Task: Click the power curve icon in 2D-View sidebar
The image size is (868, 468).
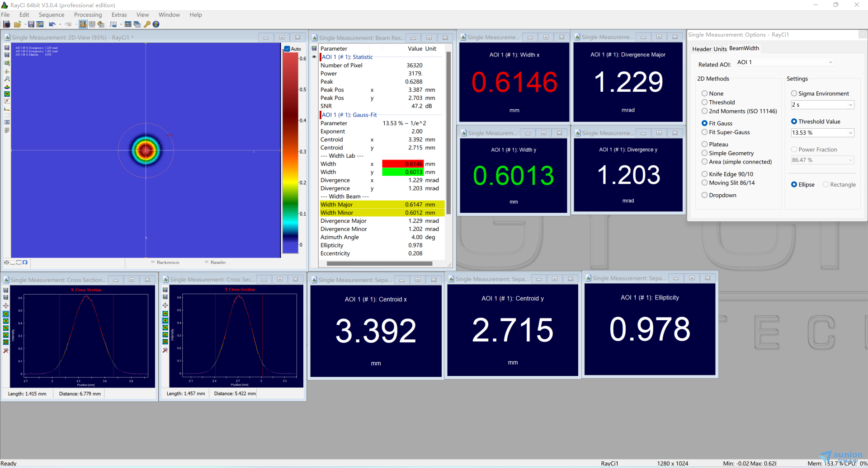Action: pyautogui.click(x=7, y=101)
